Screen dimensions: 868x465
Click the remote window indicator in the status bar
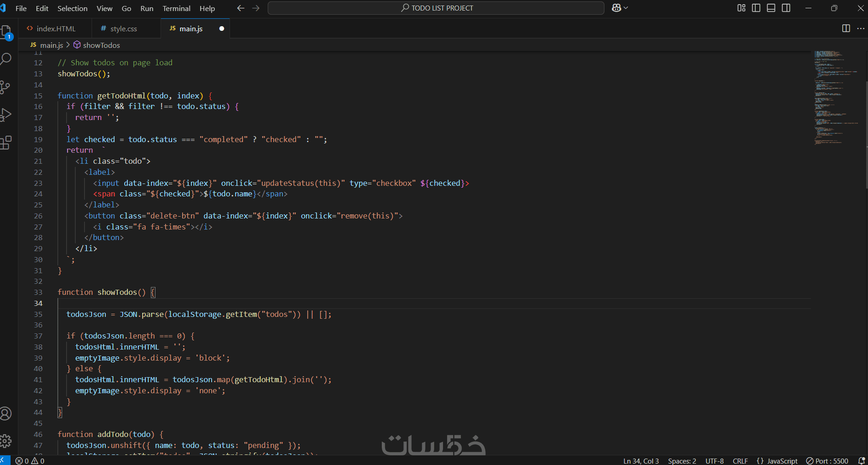4,460
